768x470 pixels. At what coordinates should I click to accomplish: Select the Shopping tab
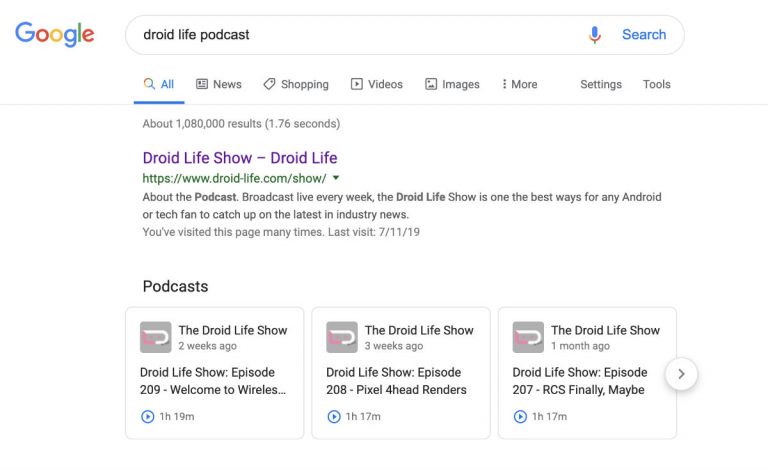(296, 85)
